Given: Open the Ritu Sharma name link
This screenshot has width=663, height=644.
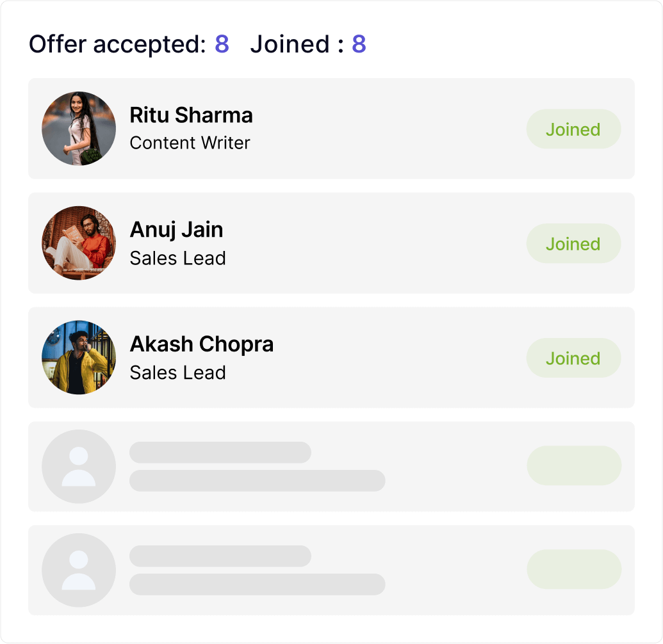Looking at the screenshot, I should tap(191, 115).
